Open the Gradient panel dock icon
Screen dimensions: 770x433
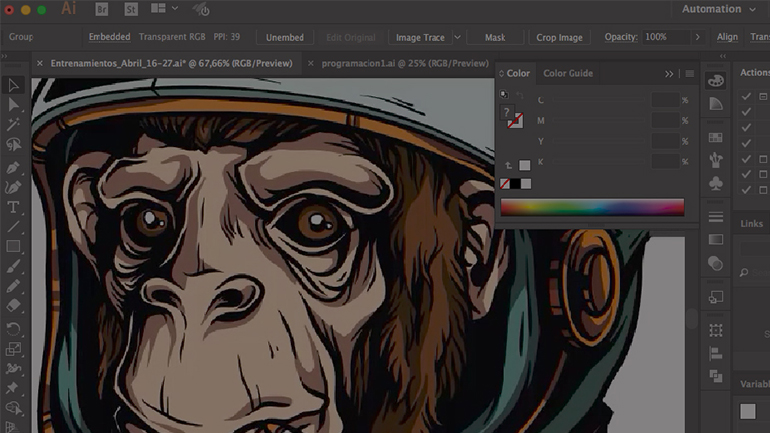715,240
